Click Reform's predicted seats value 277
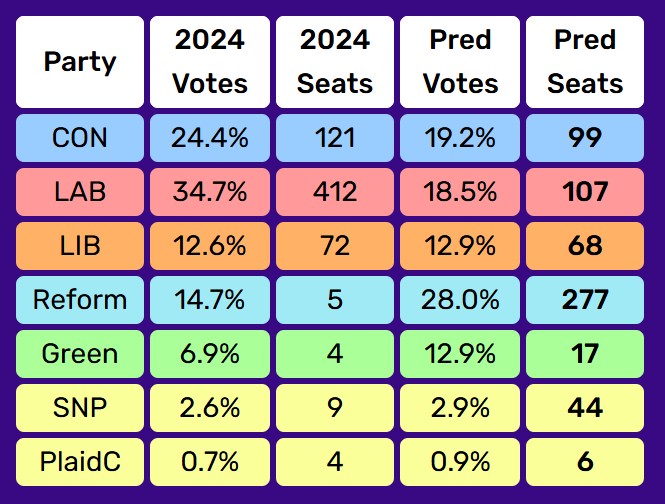This screenshot has height=504, width=665. (x=585, y=300)
